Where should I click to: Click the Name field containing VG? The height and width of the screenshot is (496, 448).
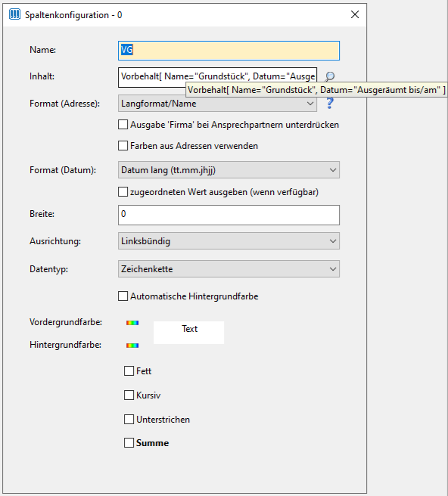tap(229, 51)
